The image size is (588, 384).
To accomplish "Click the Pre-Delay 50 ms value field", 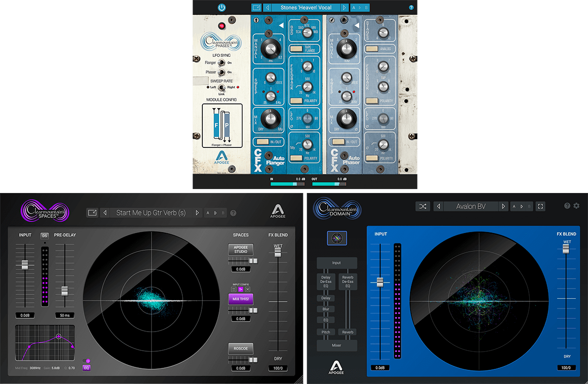I will click(x=64, y=315).
